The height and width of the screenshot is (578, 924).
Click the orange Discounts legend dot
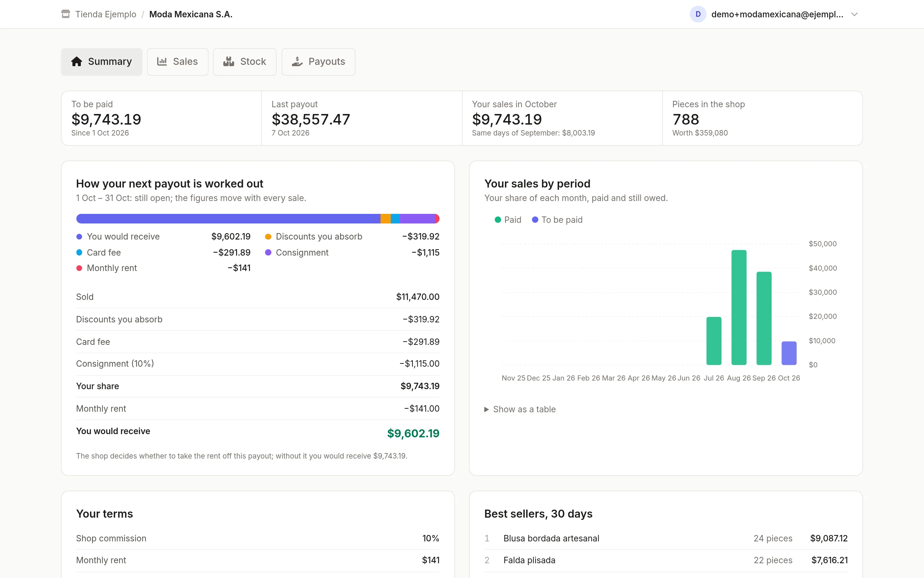(x=268, y=237)
